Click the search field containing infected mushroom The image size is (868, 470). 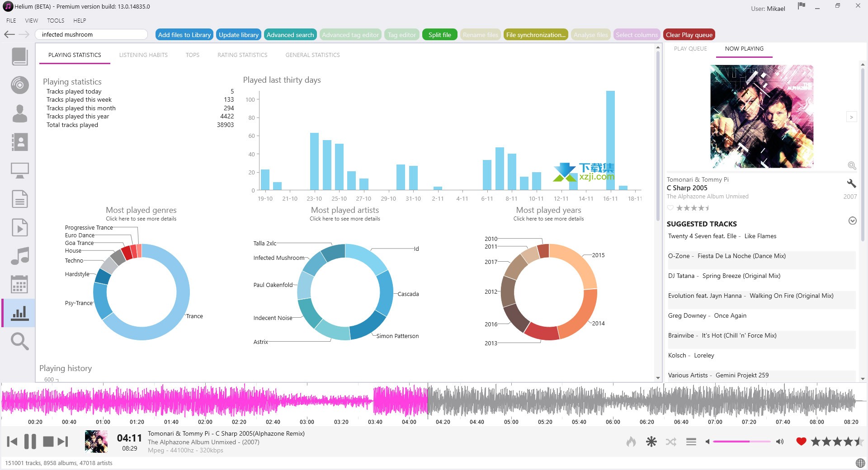point(91,34)
